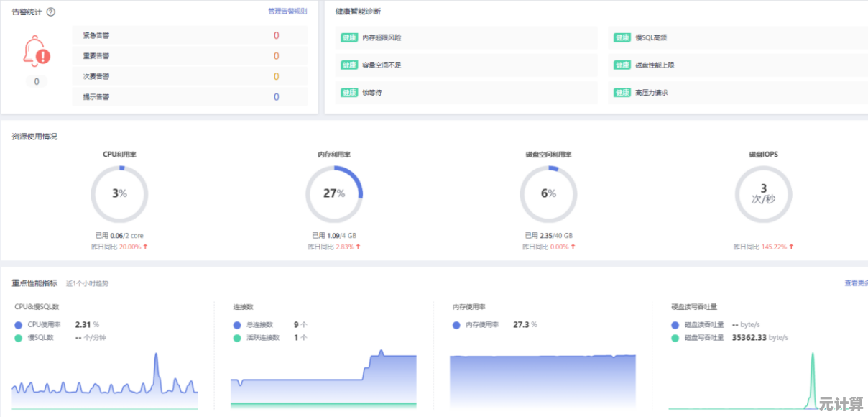Toggle the CPU使用率 legend dot

(x=19, y=325)
